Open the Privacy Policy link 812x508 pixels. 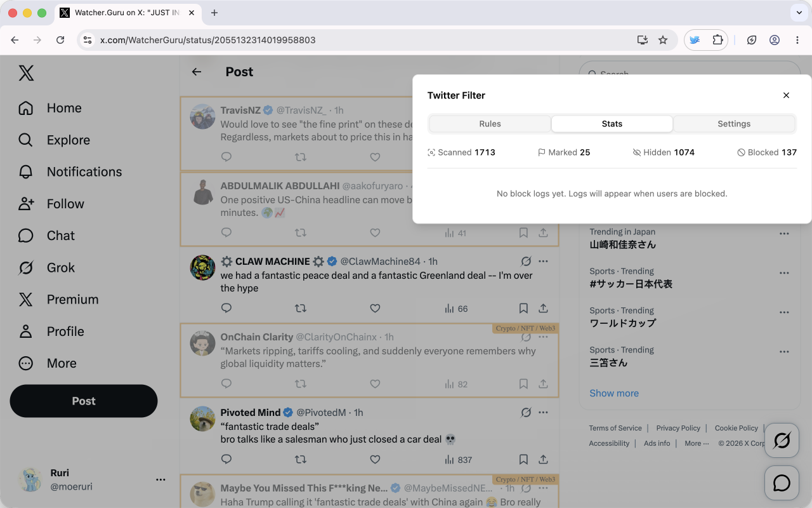click(678, 428)
